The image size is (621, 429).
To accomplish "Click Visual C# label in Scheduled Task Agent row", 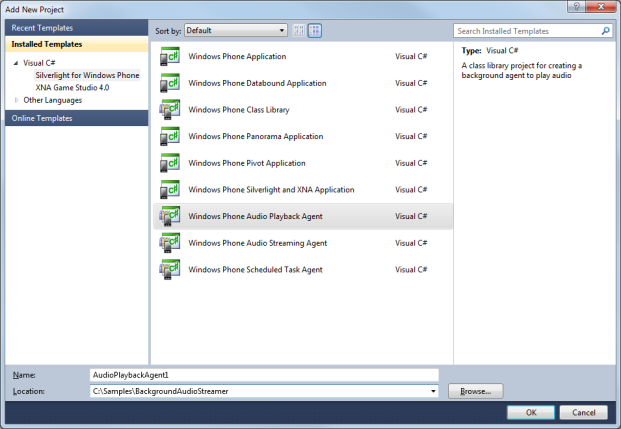I will click(x=411, y=270).
